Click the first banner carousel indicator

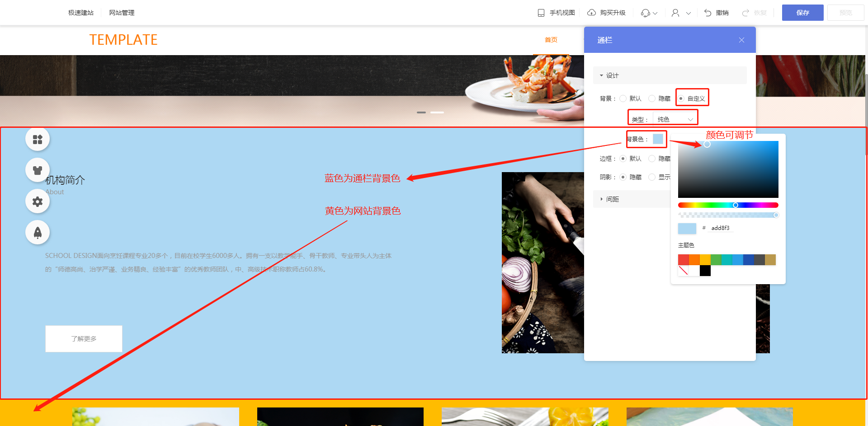coord(421,112)
